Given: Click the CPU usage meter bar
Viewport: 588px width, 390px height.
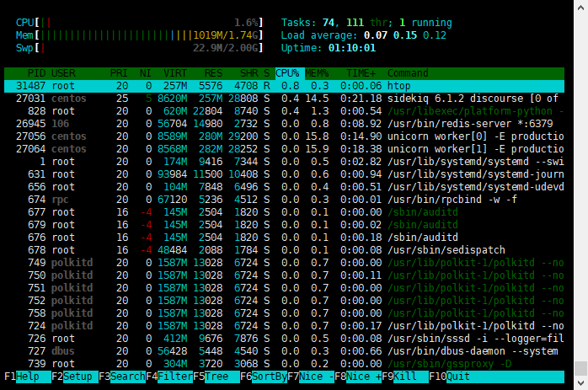Looking at the screenshot, I should 139,23.
